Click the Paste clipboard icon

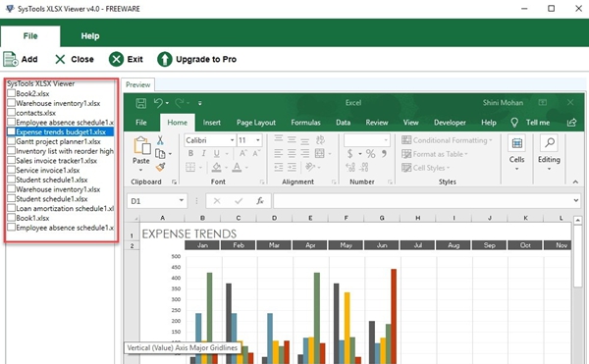(x=142, y=145)
